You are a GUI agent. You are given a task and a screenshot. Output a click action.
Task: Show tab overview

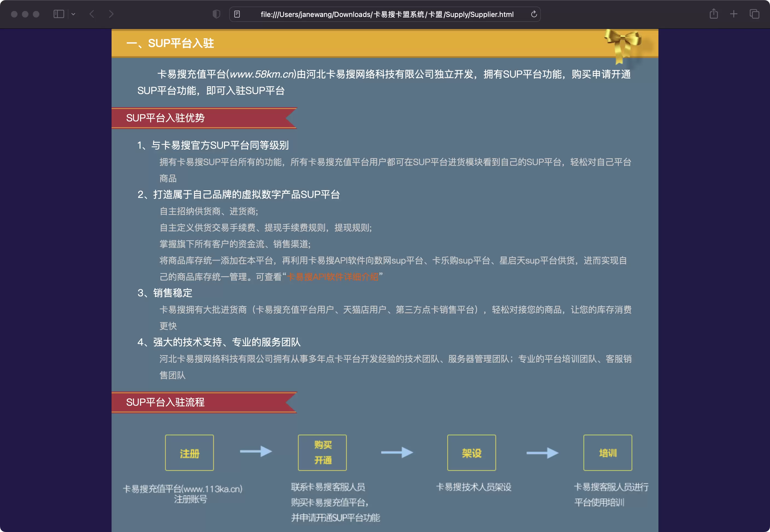tap(754, 14)
